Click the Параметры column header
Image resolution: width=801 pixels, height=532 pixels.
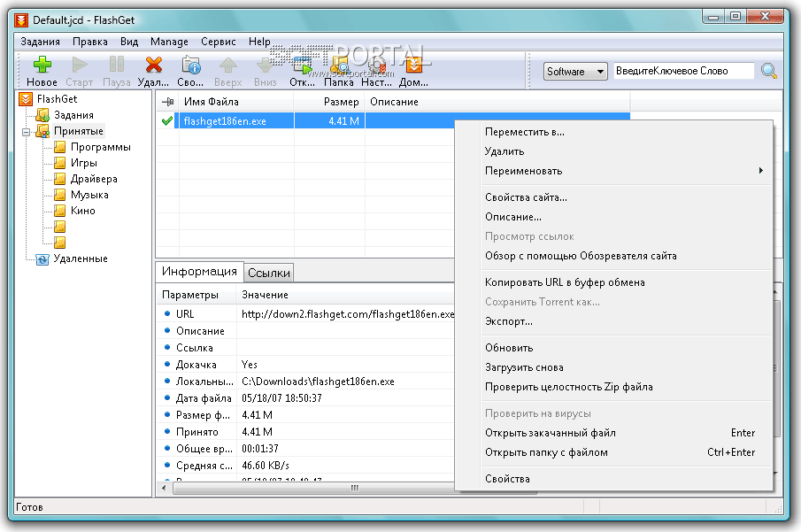pos(196,295)
